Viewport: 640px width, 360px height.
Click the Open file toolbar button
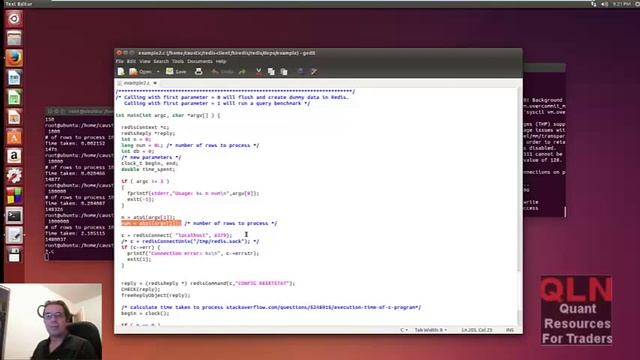140,72
